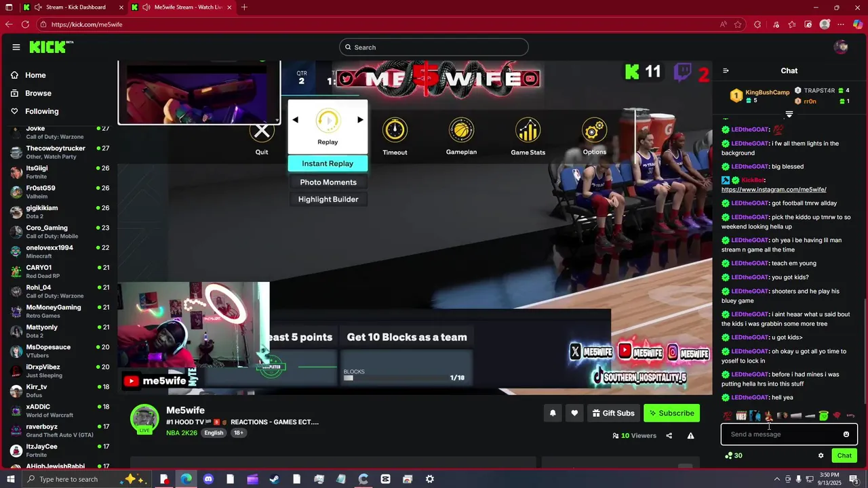Open Coro_Gaming channel
868x488 pixels.
60,232
